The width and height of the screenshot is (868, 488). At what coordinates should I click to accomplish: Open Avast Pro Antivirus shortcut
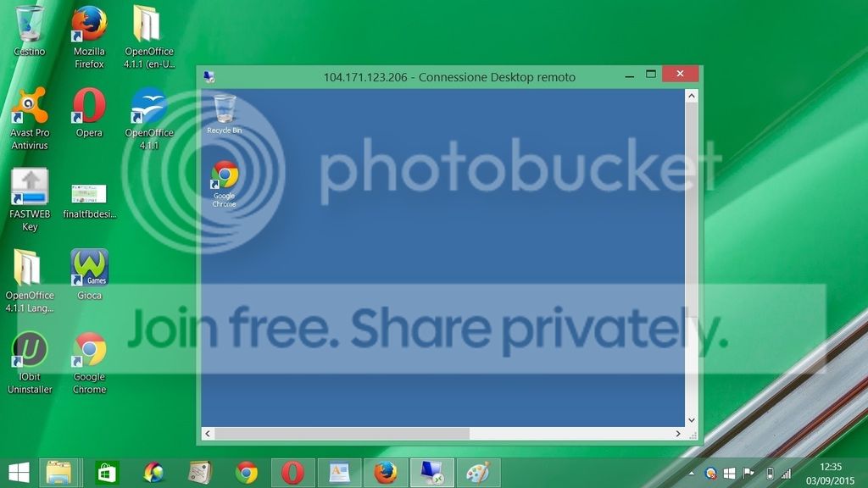[30, 118]
